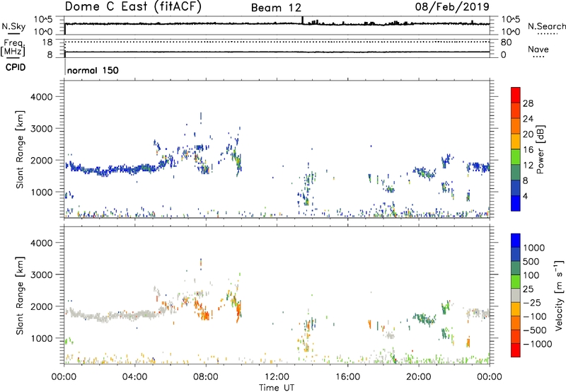
Task: Click the "3000" tick of the power panel
Action: tap(41, 129)
